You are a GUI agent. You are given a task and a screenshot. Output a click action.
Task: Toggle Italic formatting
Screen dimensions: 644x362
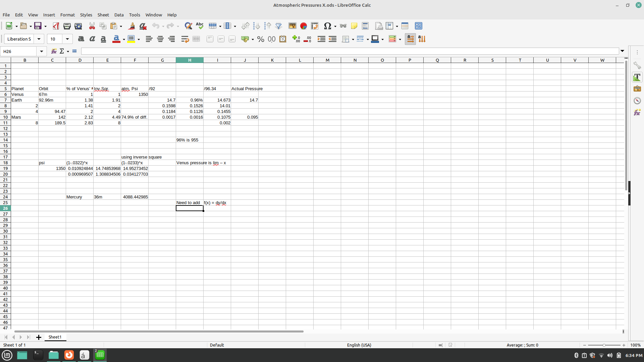[92, 39]
